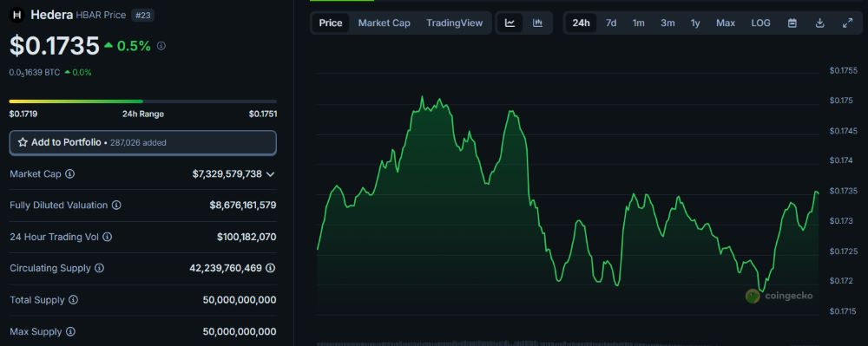Click the Hedera coin name heading
Viewport: 868px width, 346px height.
(51, 15)
